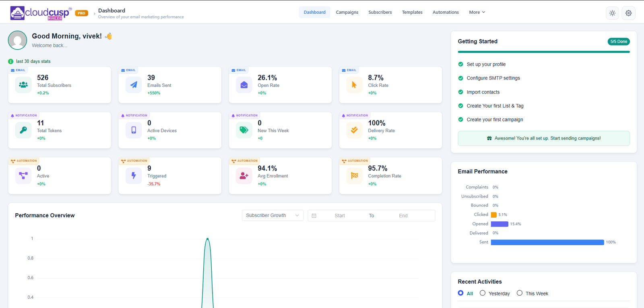
Task: Click the Dashboard breadcrumb title
Action: click(111, 10)
